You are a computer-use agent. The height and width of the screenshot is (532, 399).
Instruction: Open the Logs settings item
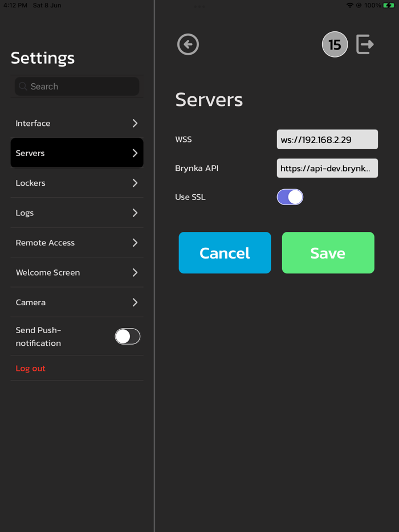click(77, 212)
